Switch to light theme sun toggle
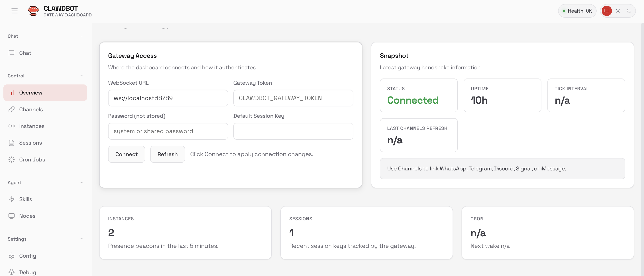Image resolution: width=644 pixels, height=276 pixels. pos(618,11)
